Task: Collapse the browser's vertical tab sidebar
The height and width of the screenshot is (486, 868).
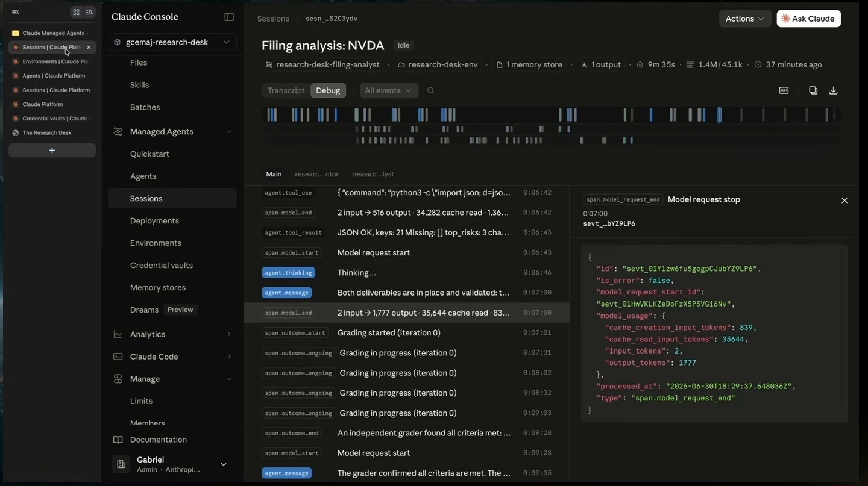Action: (16, 12)
